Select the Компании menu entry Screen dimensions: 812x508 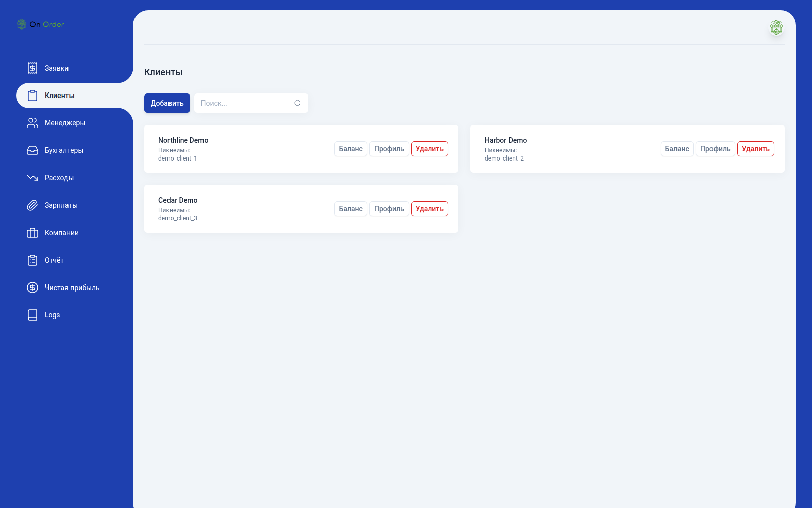(75, 233)
